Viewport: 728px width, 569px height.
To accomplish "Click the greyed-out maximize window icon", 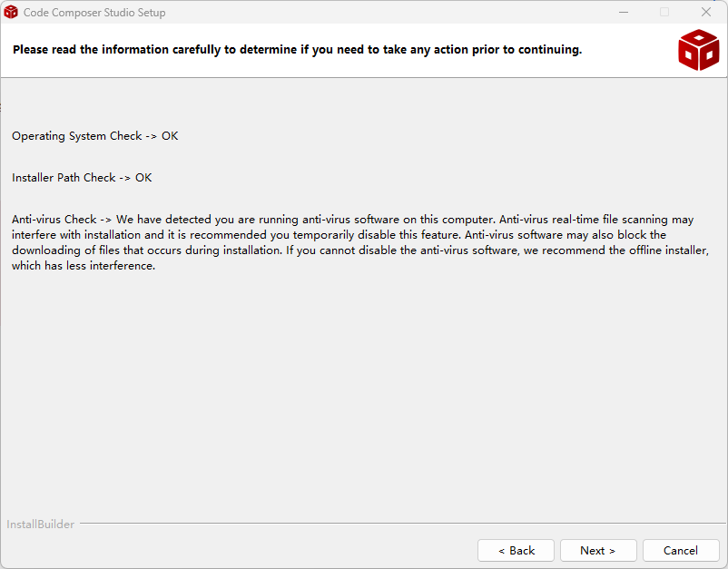I will [664, 12].
